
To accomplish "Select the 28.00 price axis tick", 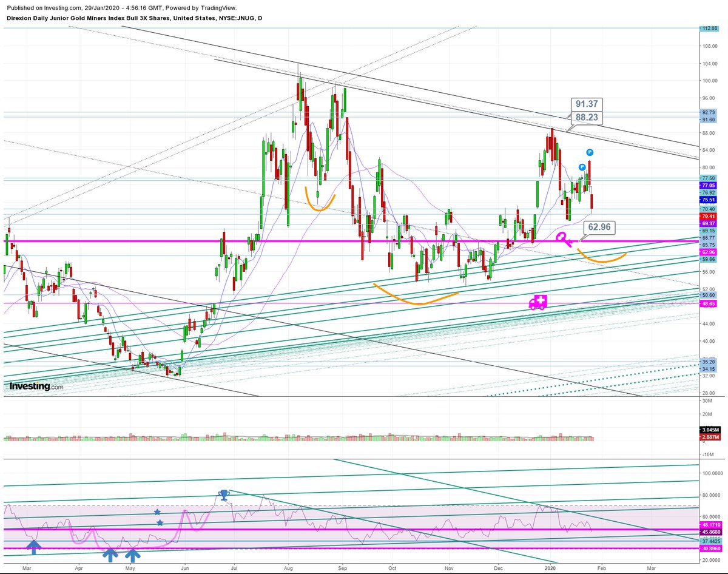I will (709, 393).
